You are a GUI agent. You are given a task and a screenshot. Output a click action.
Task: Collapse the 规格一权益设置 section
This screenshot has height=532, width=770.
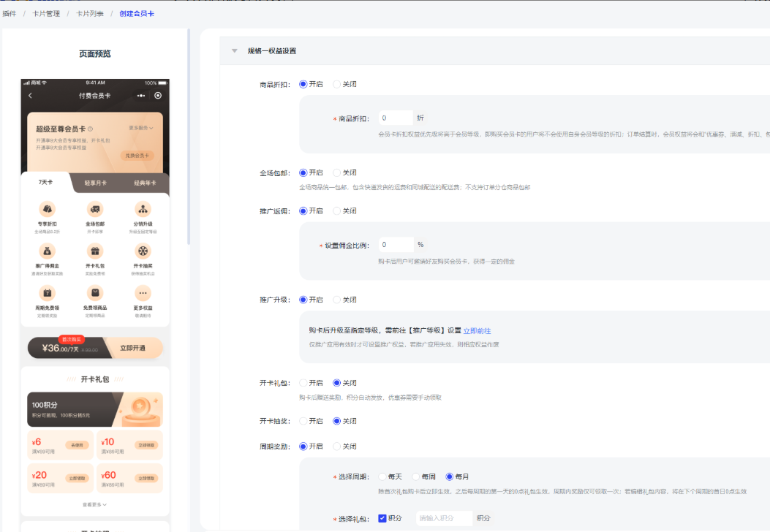point(235,51)
